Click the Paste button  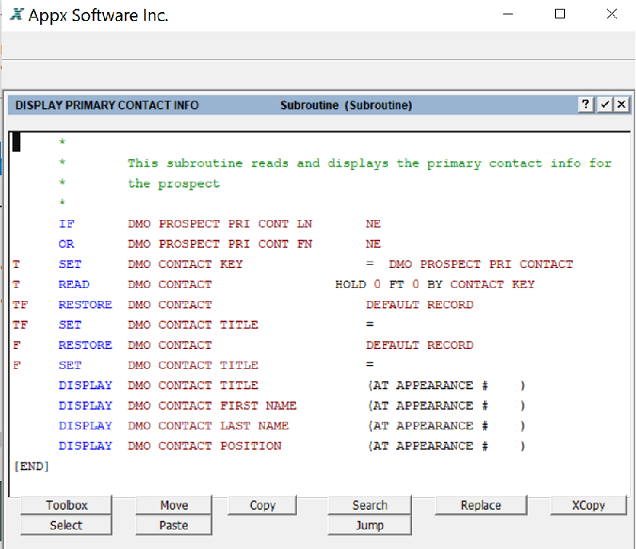[x=174, y=525]
